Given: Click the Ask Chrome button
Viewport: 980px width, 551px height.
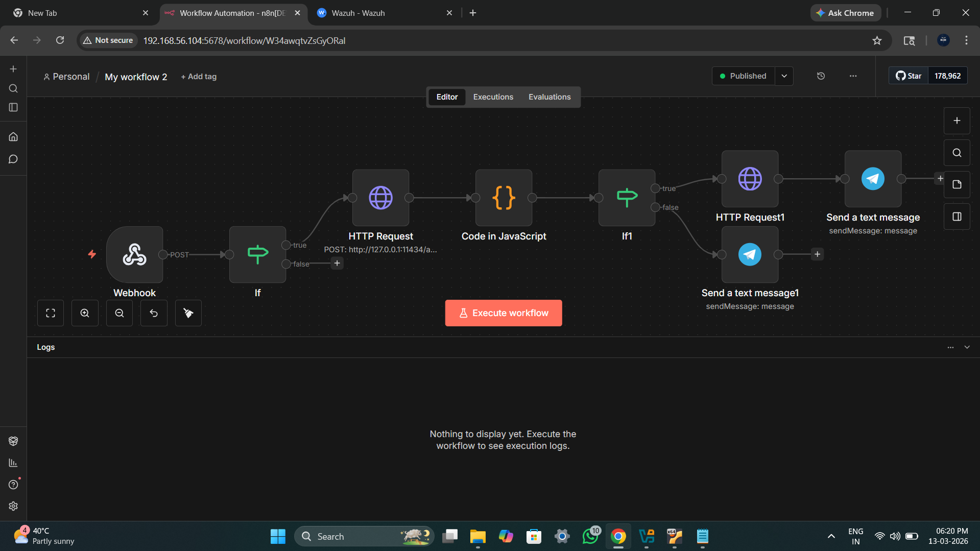Looking at the screenshot, I should [846, 13].
